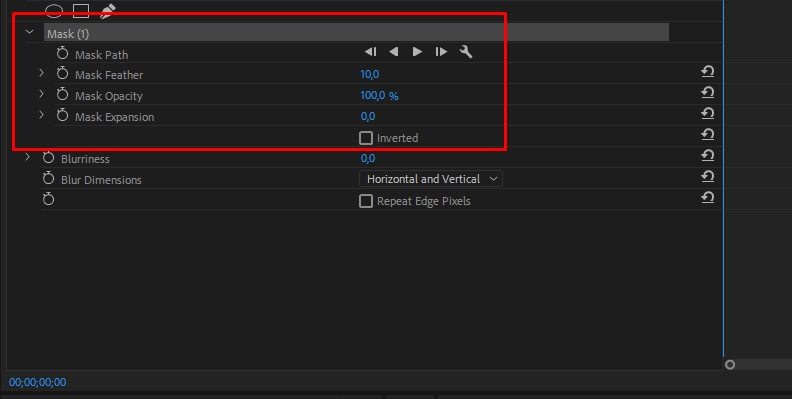Viewport: 792px width, 399px height.
Task: Track selected mask backward one frame
Action: pos(371,52)
